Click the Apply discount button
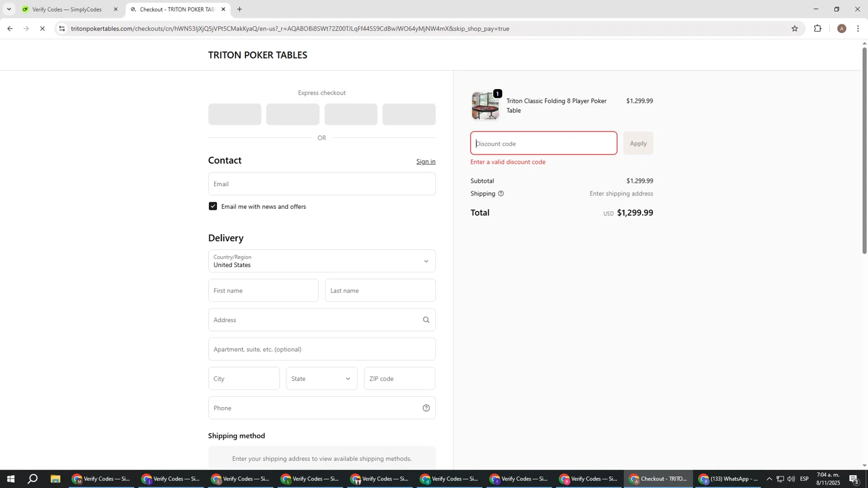This screenshot has height=488, width=868. tap(638, 143)
